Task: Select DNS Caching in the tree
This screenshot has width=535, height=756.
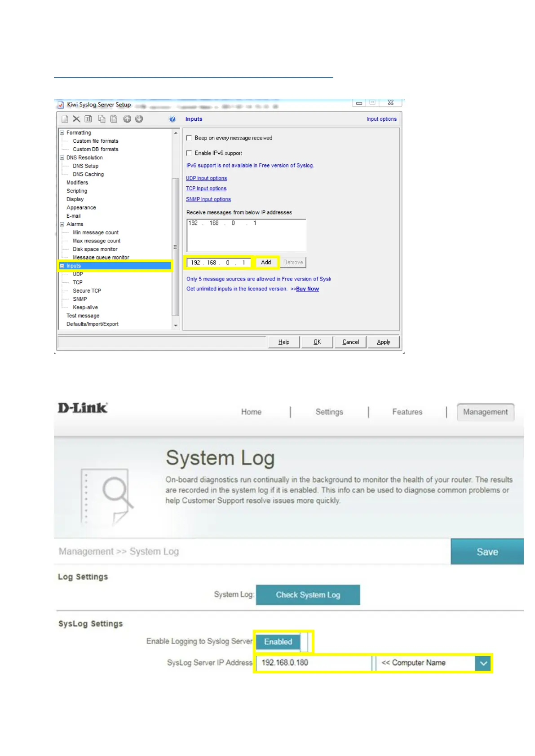Action: point(88,174)
